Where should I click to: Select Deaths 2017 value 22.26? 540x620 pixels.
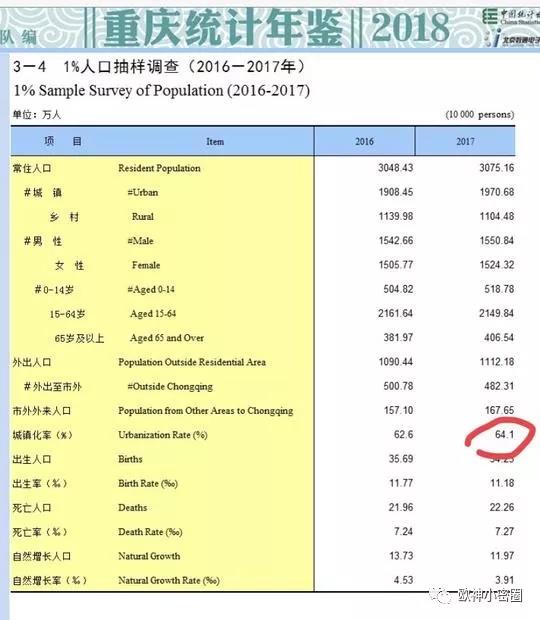(502, 507)
